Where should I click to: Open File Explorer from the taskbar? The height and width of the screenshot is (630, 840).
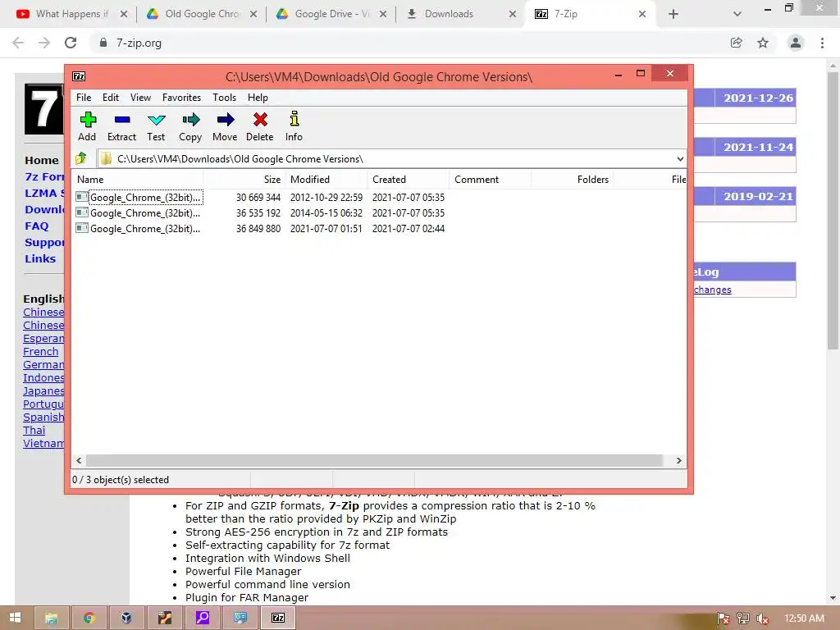pos(52,618)
